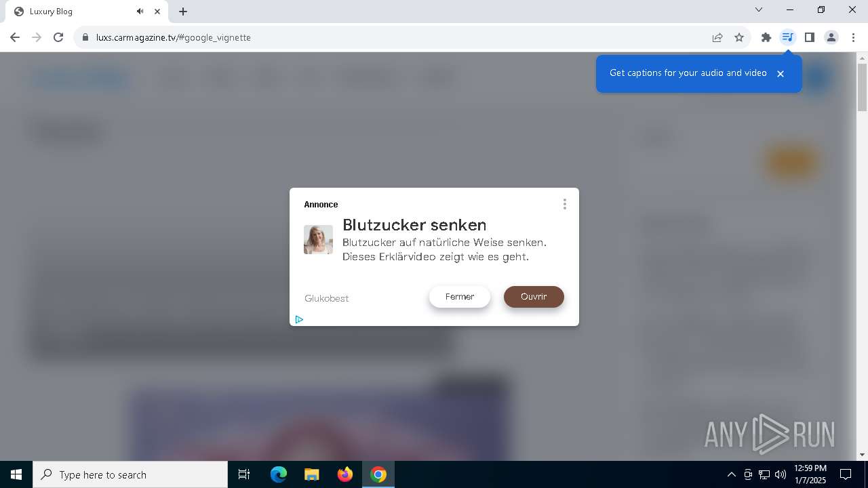The width and height of the screenshot is (868, 488).
Task: Click the scrollbar down arrow
Action: (862, 455)
